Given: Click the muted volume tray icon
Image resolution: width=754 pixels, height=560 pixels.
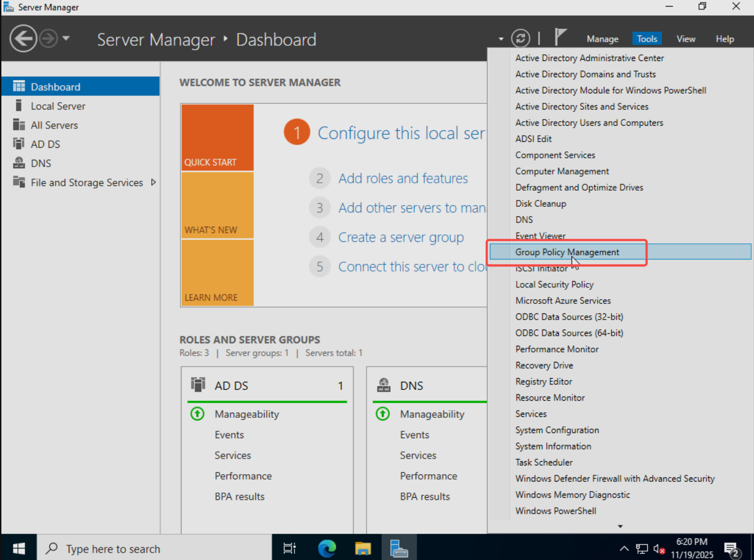Looking at the screenshot, I should (659, 548).
